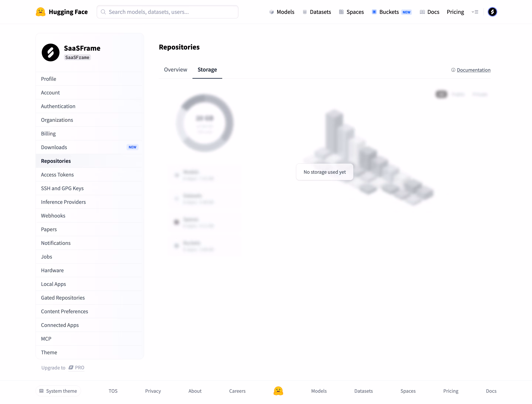Focus the search models input field
This screenshot has width=532, height=404.
pos(167,12)
